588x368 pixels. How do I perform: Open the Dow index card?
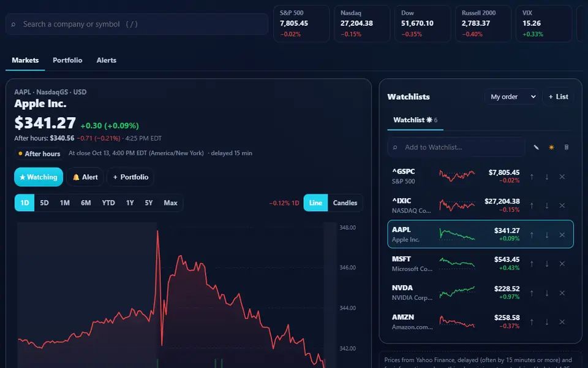click(x=423, y=24)
